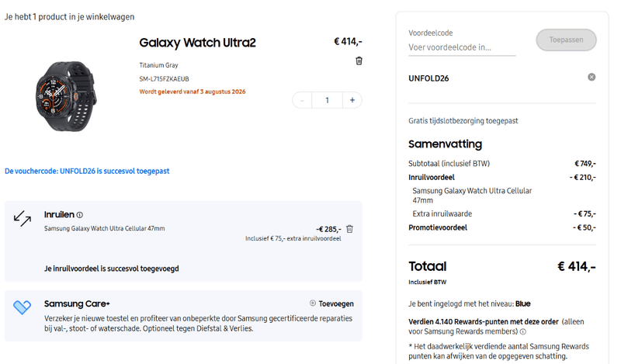Remove the UNFOLD26 voucher code
This screenshot has width=621, height=364.
(x=592, y=78)
